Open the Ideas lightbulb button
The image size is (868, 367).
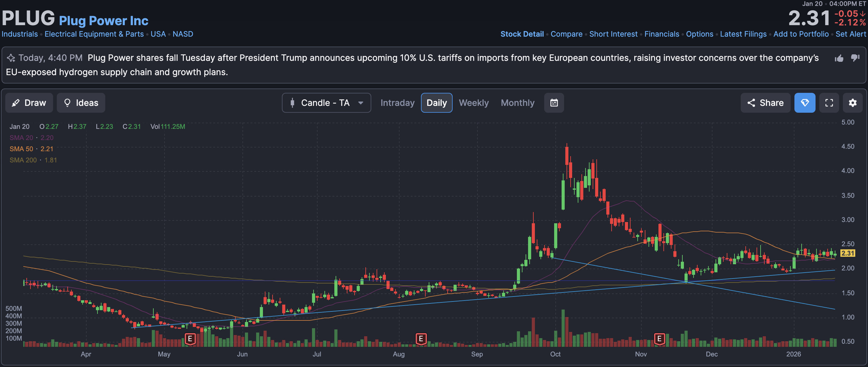pos(81,103)
